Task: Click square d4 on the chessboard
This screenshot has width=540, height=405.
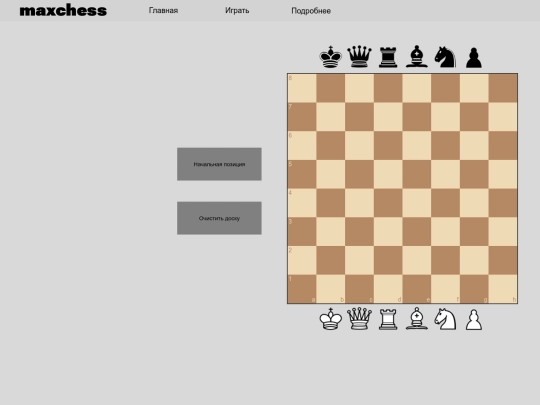Action: coord(388,203)
